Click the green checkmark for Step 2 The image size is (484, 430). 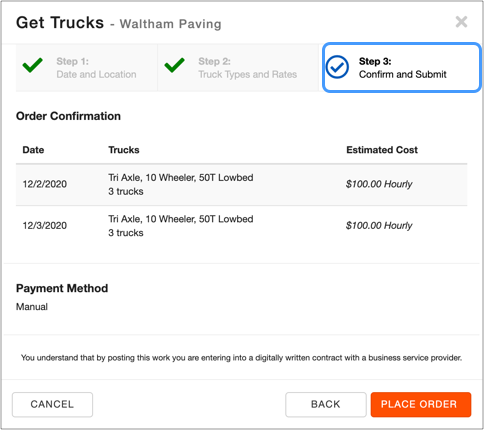point(174,65)
